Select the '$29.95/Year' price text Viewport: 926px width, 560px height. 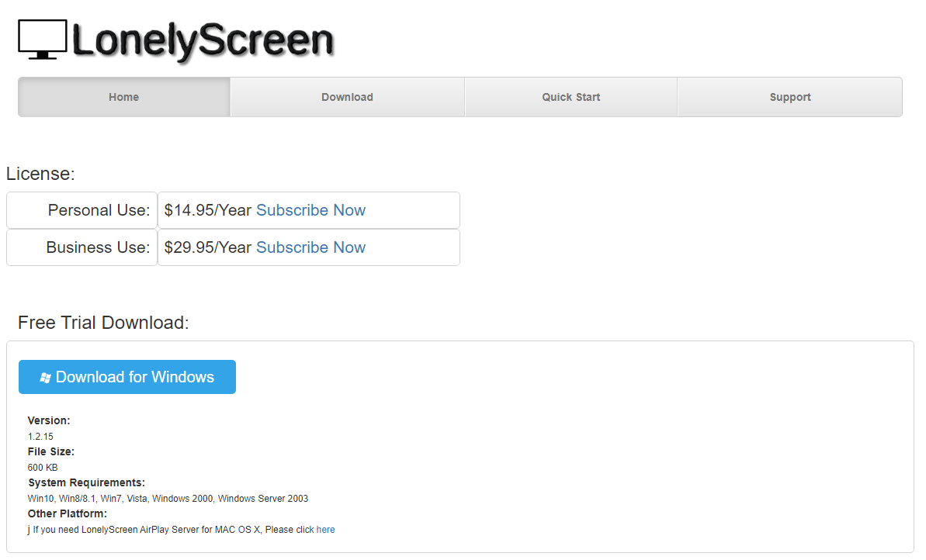pyautogui.click(x=208, y=247)
